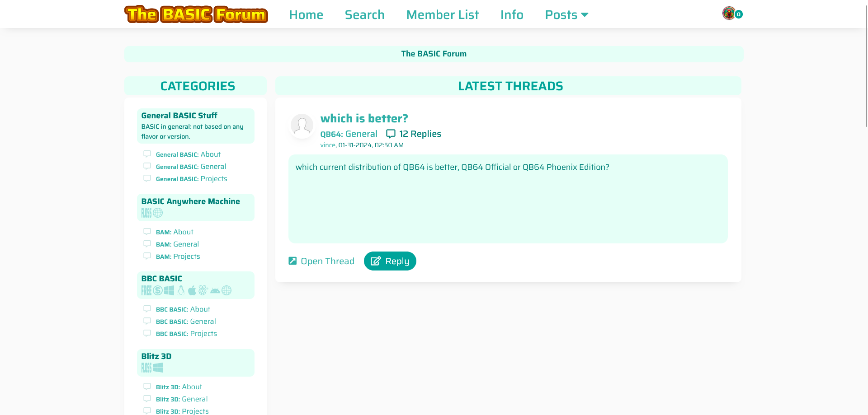Screen dimensions: 868x415
Task: Click the chat icon beside Blitz 3D: General
Action: click(147, 399)
